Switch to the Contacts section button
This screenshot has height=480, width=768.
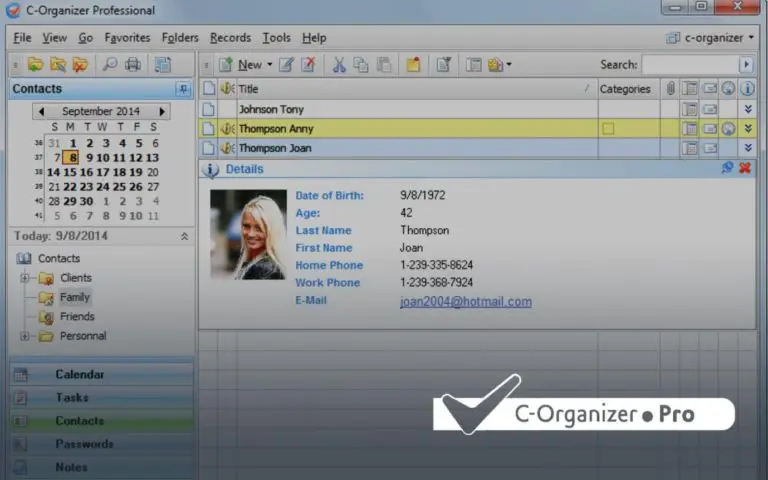[101, 421]
